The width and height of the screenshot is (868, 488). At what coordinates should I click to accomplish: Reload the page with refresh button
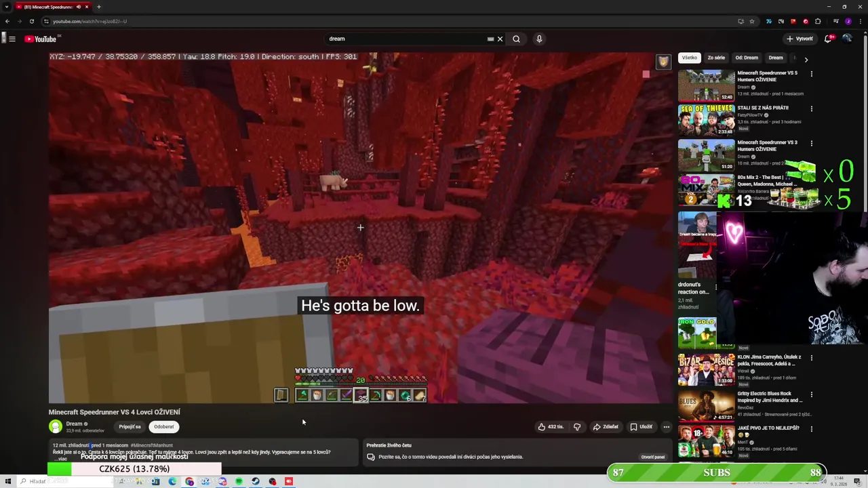pyautogui.click(x=31, y=21)
